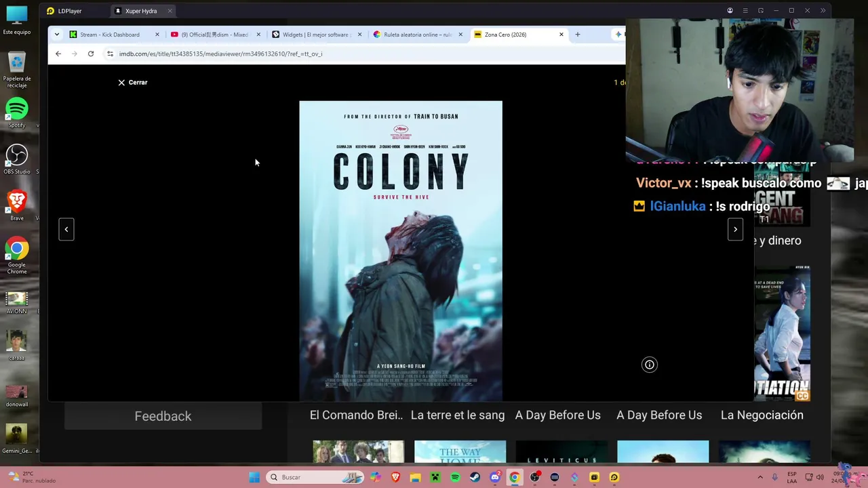Image resolution: width=868 pixels, height=488 pixels.
Task: Open La Negociación title
Action: pos(762,415)
